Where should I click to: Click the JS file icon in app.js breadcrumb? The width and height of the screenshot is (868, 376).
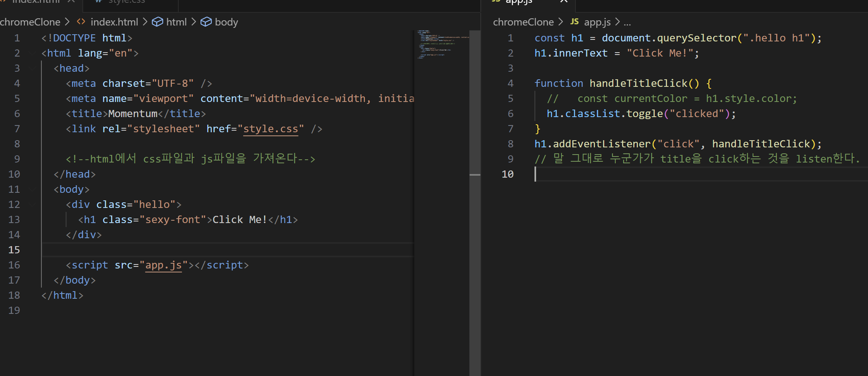pos(574,22)
